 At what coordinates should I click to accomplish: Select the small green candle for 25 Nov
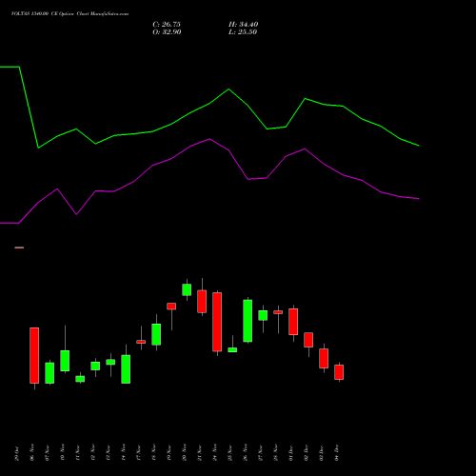tap(232, 349)
